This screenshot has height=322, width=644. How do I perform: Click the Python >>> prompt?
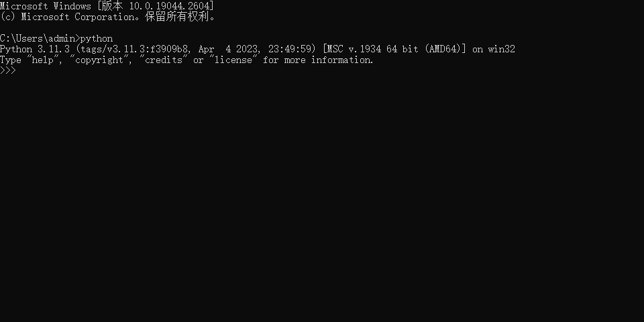coord(8,70)
